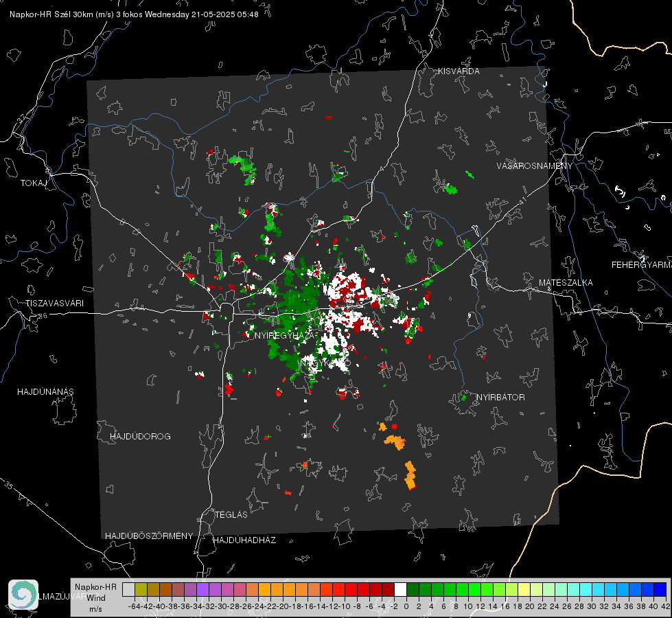Screen dimensions: 672x618
Task: Click the HAJDÚDOROG city label
Action: (x=140, y=436)
